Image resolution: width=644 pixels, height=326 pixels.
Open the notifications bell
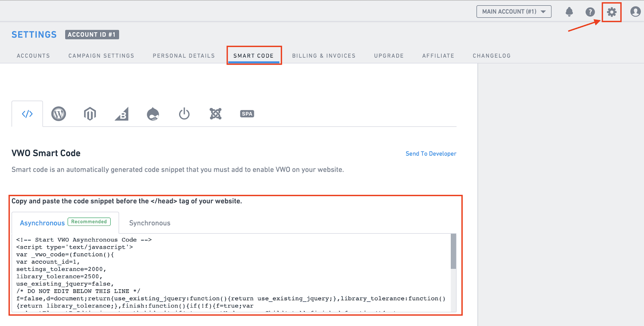[569, 12]
